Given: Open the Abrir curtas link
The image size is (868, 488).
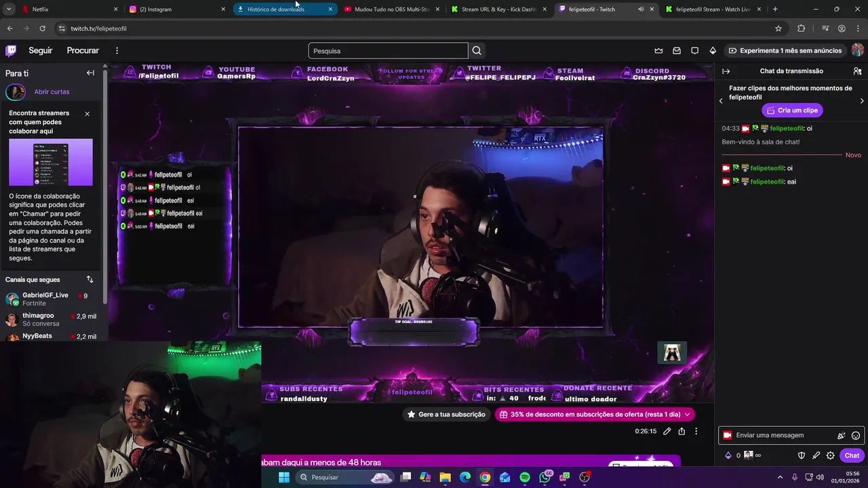Looking at the screenshot, I should (52, 91).
